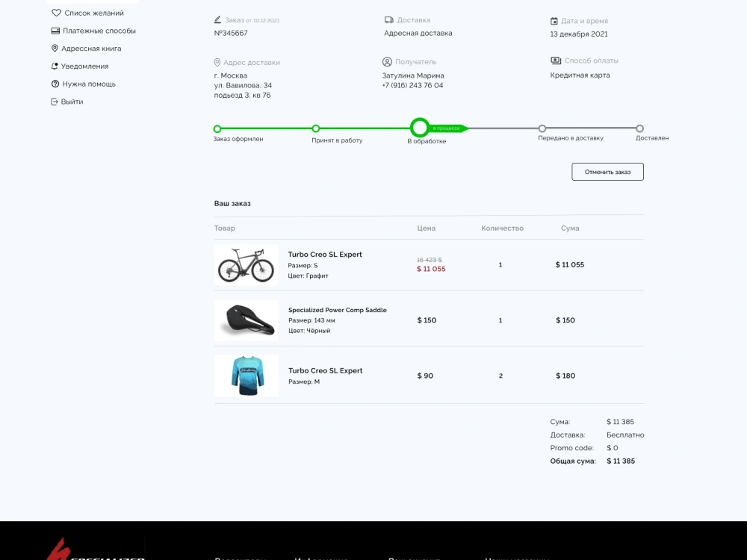Click the address line ул. Вавилова, 34
Viewport: 747px width, 560px height.
click(x=243, y=85)
